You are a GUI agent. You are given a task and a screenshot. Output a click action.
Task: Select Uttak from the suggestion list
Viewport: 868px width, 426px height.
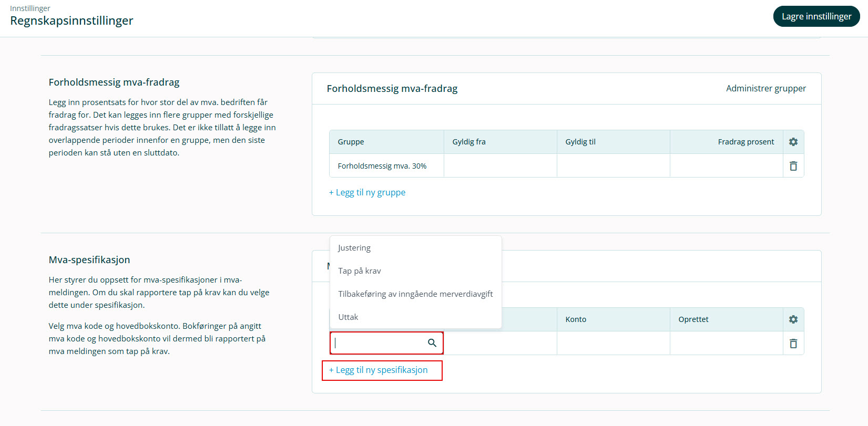pyautogui.click(x=348, y=317)
